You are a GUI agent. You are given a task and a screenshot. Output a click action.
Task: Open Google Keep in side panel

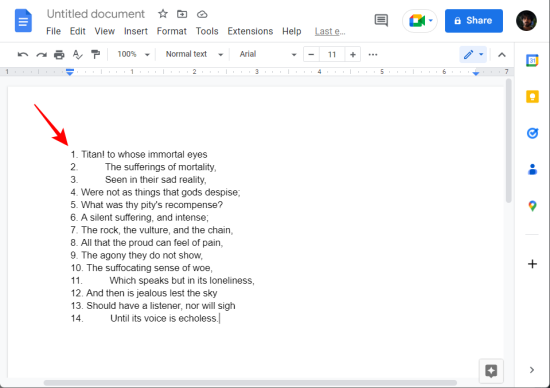pos(532,96)
